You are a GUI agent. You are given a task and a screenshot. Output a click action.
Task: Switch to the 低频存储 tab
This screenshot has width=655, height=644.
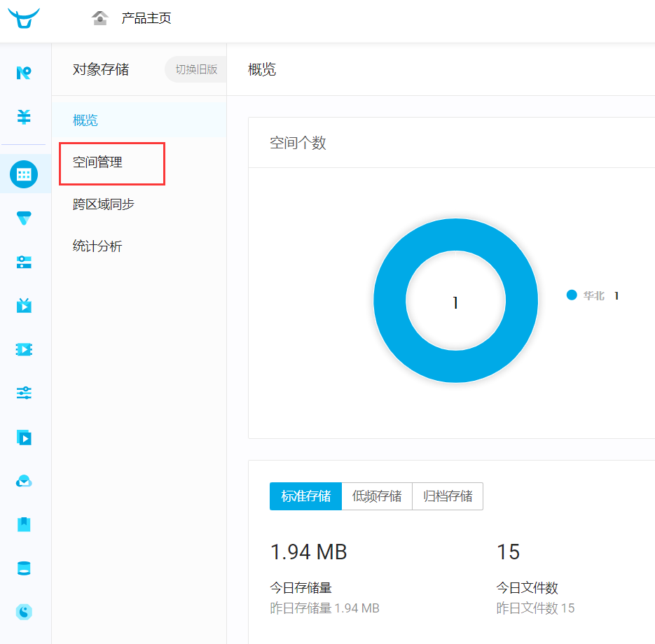click(x=377, y=496)
